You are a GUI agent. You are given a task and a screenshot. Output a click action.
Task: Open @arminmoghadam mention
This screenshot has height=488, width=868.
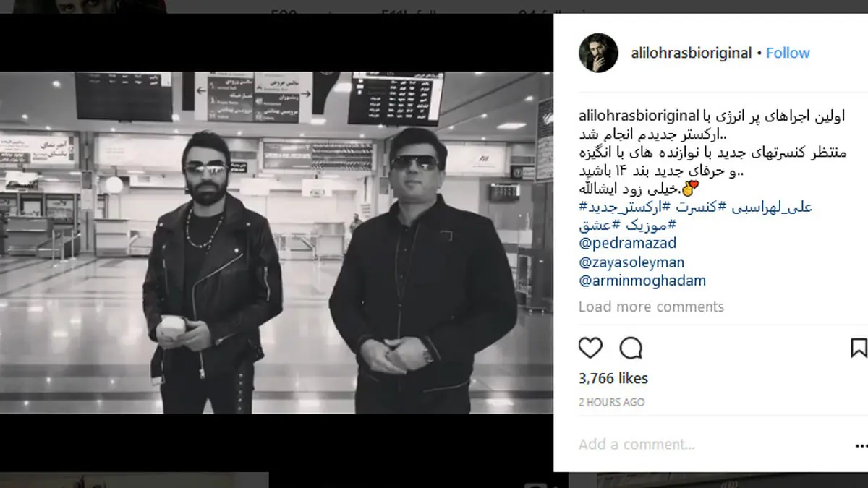642,281
